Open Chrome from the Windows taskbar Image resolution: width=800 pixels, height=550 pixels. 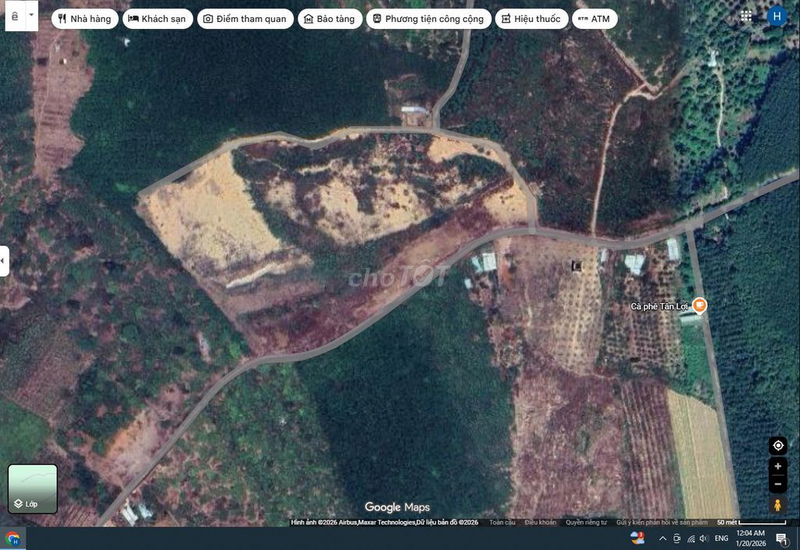[12, 539]
